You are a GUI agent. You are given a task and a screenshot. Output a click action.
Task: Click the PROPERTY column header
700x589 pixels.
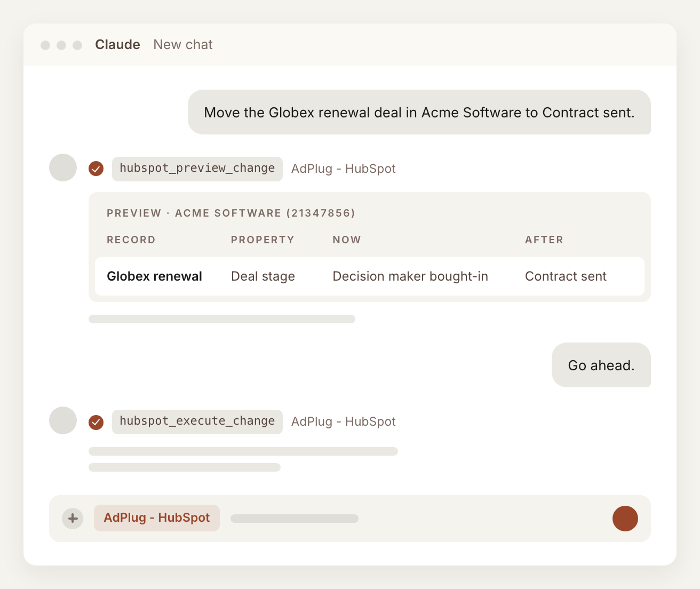point(262,240)
